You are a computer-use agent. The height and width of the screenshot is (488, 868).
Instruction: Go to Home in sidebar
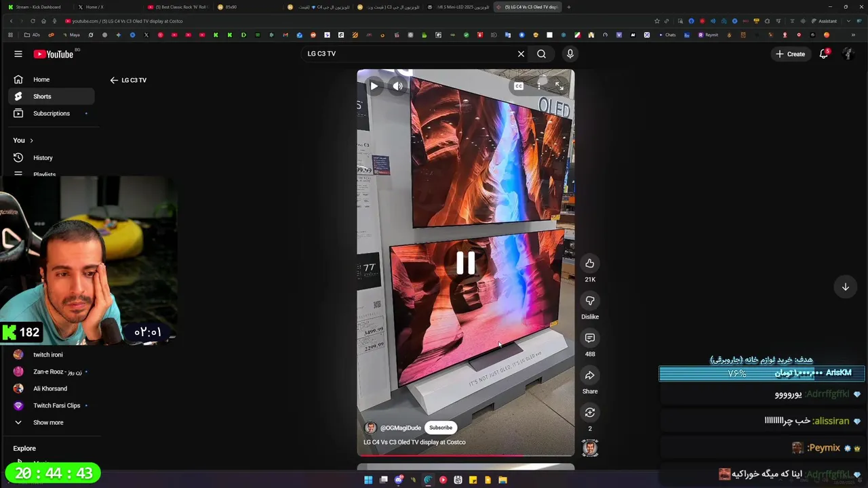pos(52,79)
